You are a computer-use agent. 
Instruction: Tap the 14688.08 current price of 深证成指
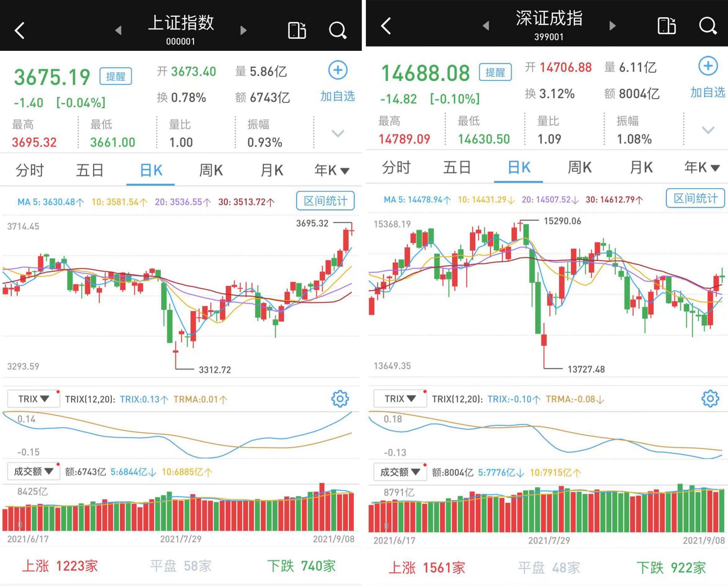pyautogui.click(x=425, y=73)
